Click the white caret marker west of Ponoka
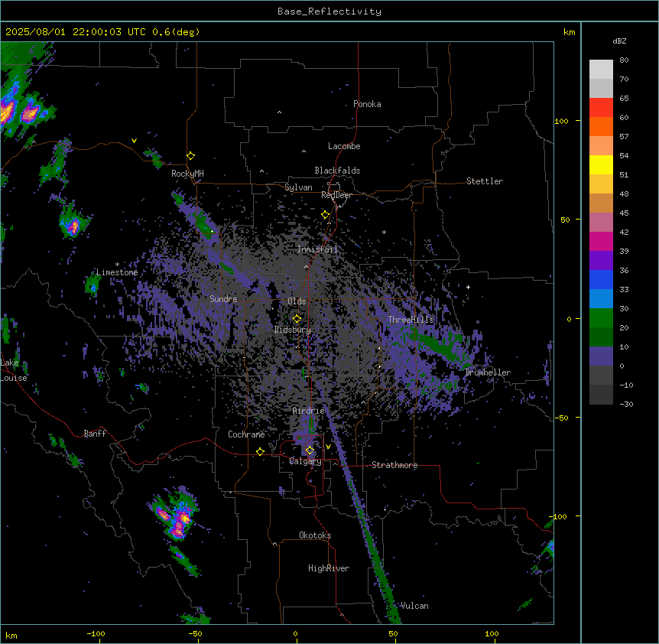 pyautogui.click(x=280, y=112)
